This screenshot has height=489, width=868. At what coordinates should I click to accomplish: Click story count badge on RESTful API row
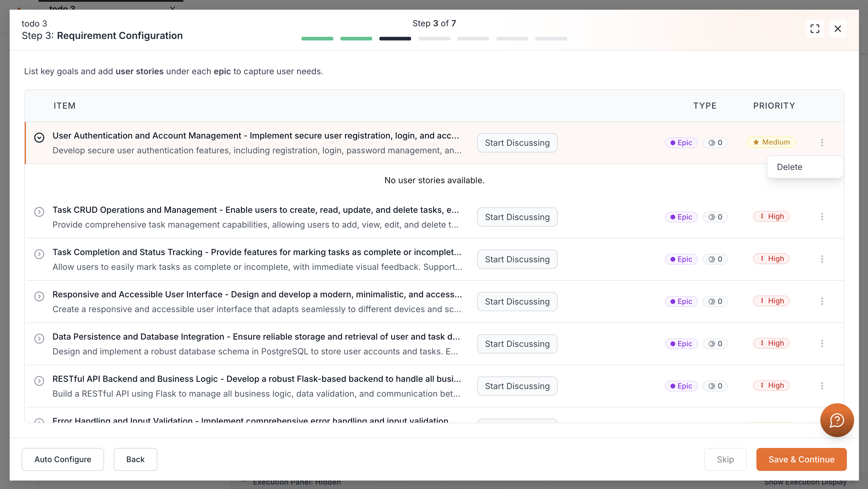pos(715,386)
